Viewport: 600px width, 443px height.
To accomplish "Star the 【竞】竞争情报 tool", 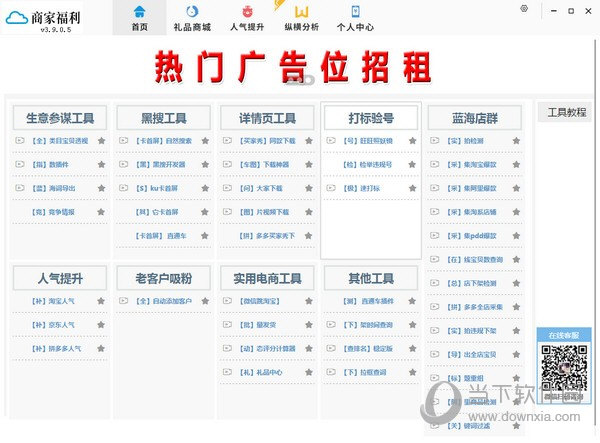I will tap(101, 212).
